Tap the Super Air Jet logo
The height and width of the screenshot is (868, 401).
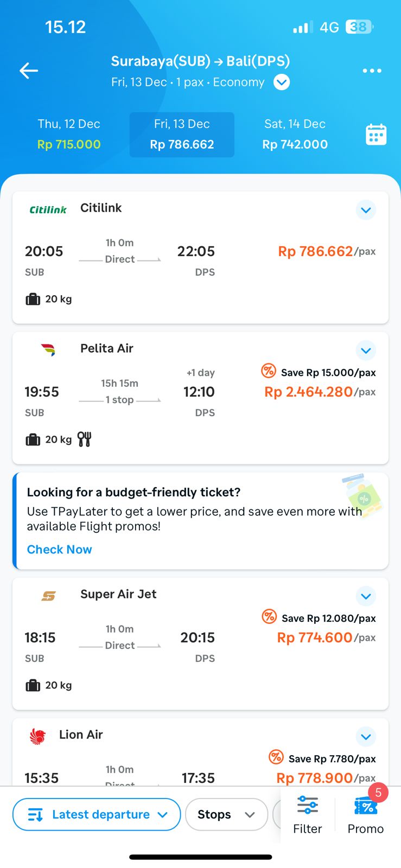[48, 596]
